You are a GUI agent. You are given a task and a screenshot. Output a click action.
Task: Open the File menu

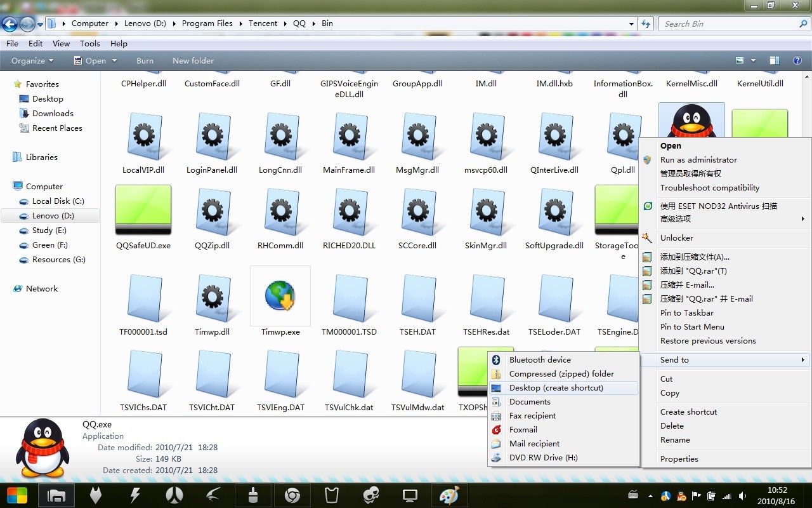click(x=12, y=44)
